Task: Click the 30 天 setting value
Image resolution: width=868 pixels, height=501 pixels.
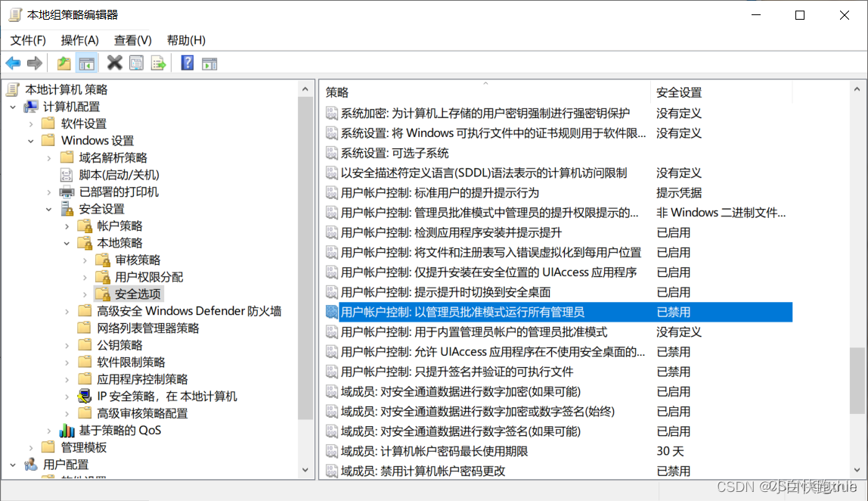Action: click(x=670, y=451)
